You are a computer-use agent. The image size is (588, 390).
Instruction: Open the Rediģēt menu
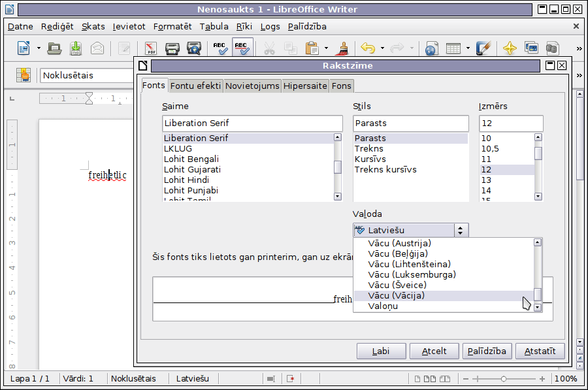[57, 27]
